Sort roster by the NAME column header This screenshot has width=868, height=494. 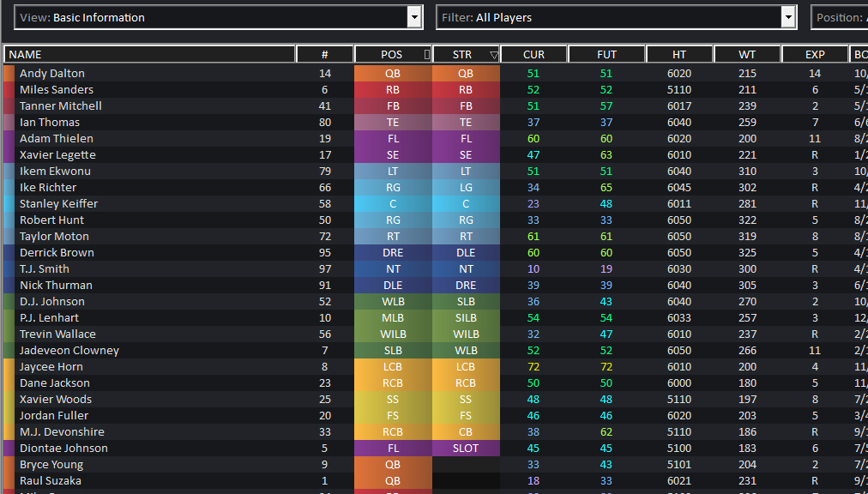pos(149,54)
